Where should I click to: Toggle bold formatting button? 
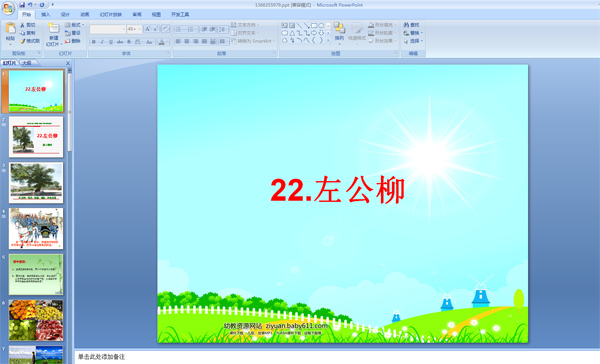pos(94,42)
